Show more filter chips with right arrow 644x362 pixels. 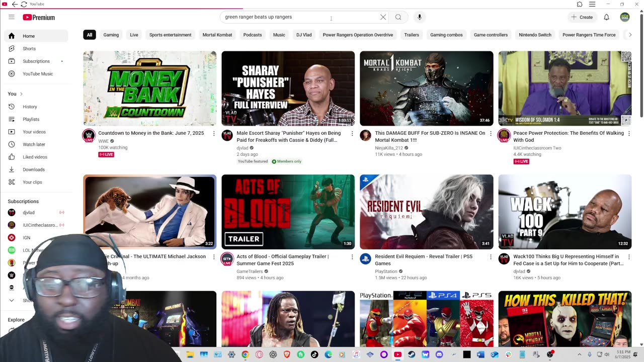tap(630, 35)
